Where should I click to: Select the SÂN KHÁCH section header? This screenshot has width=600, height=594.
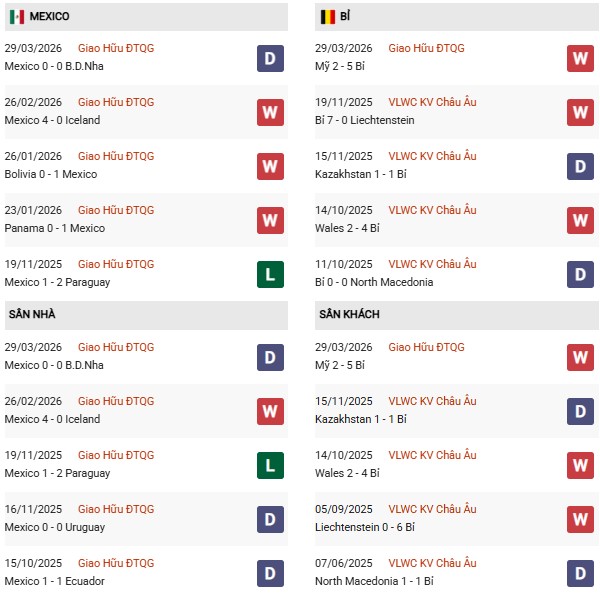(x=351, y=315)
